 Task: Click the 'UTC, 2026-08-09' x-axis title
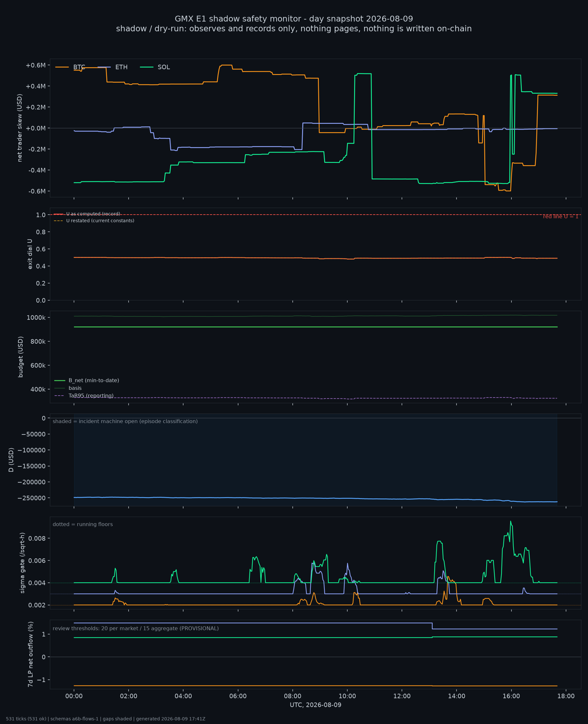coord(316,705)
